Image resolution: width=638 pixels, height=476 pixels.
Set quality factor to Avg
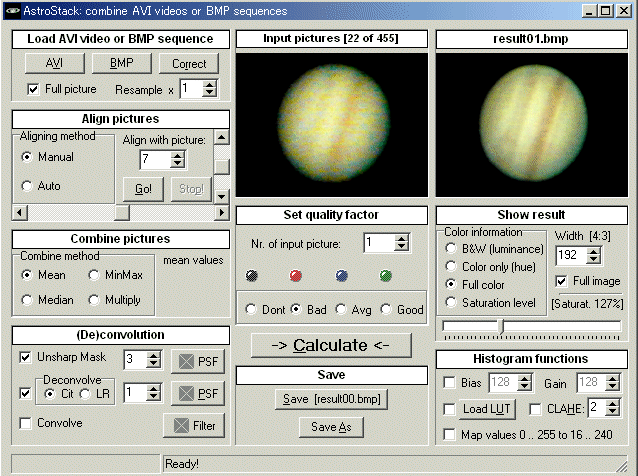341,309
